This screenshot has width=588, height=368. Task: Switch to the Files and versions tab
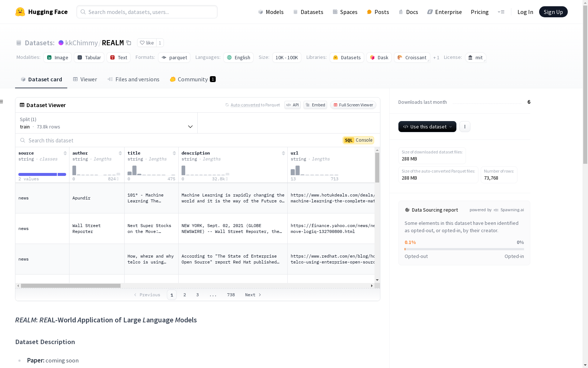(133, 79)
